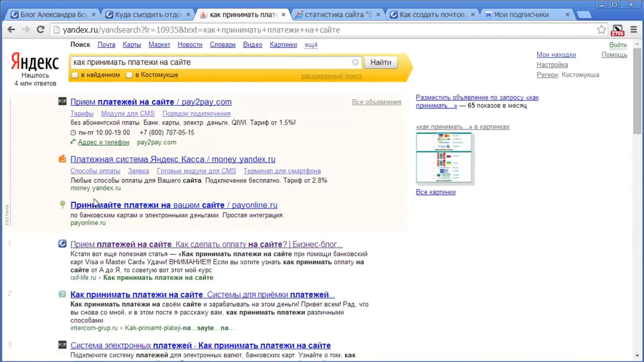Image resolution: width=644 pixels, height=362 pixels.
Task: Open the 'Терминал для смартфона' sublink
Action: 282,171
